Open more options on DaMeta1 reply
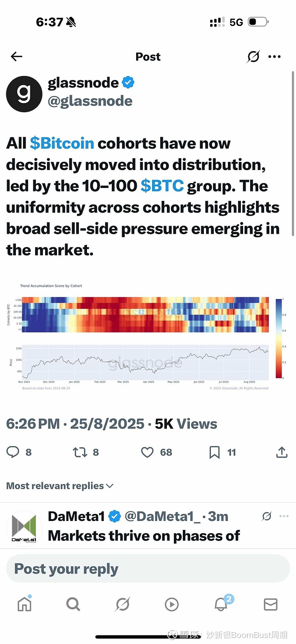Image resolution: width=296 pixels, height=644 pixels. [284, 516]
